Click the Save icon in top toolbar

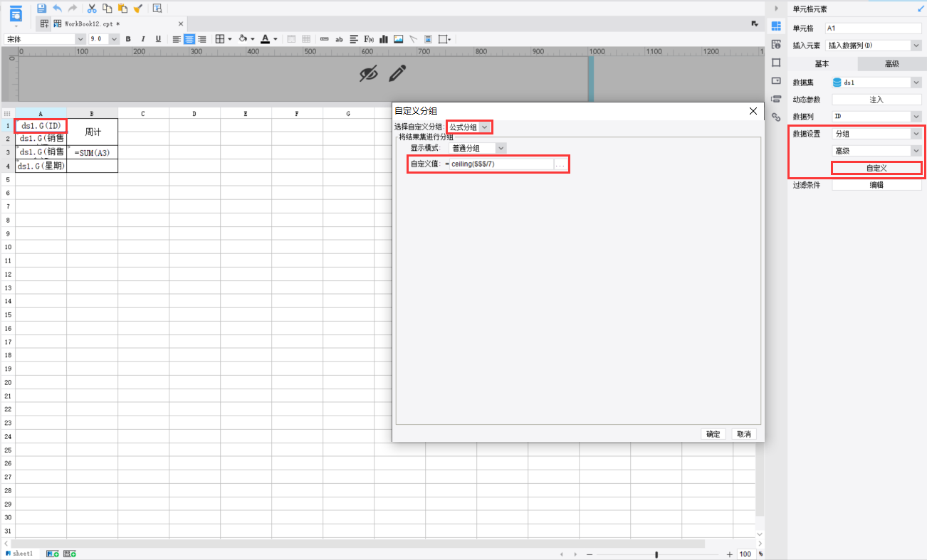[x=41, y=9]
